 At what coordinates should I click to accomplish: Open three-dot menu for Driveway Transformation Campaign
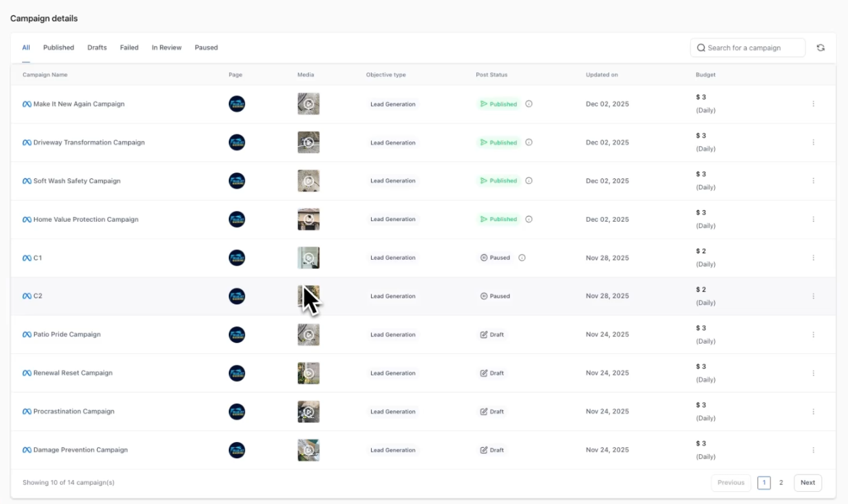coord(813,142)
